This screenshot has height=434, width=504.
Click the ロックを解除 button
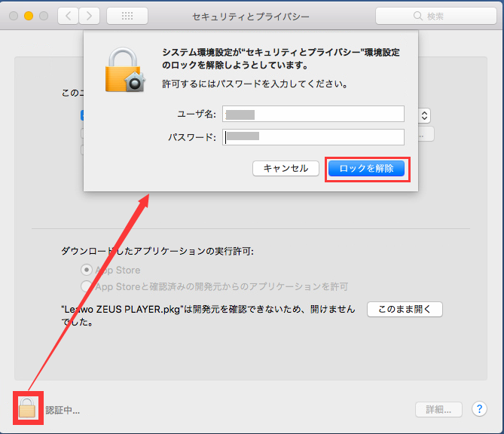click(x=366, y=169)
